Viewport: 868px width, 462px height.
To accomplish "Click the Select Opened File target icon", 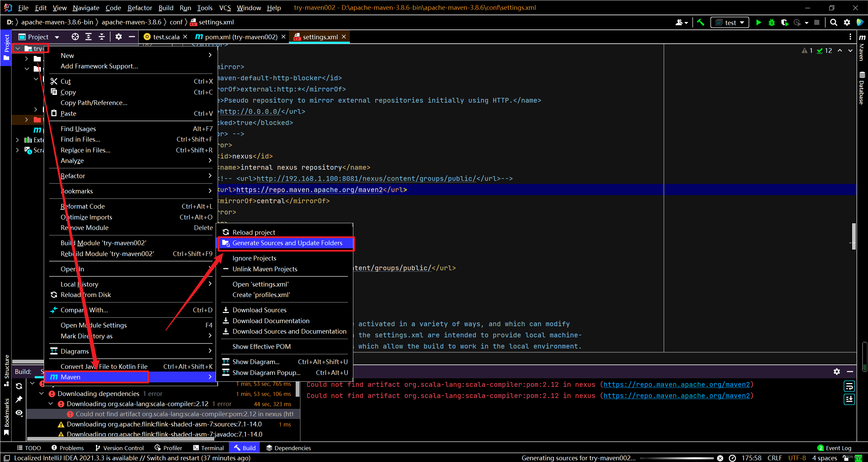I will point(75,37).
